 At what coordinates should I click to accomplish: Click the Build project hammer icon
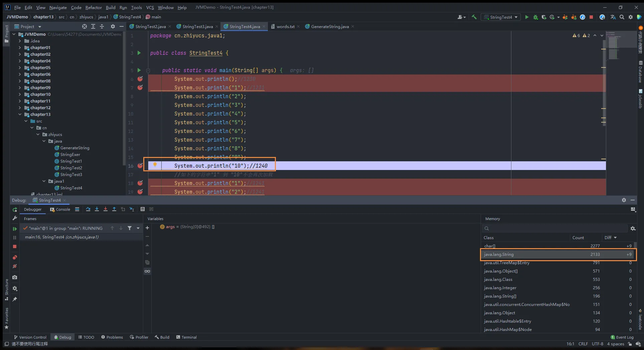474,17
